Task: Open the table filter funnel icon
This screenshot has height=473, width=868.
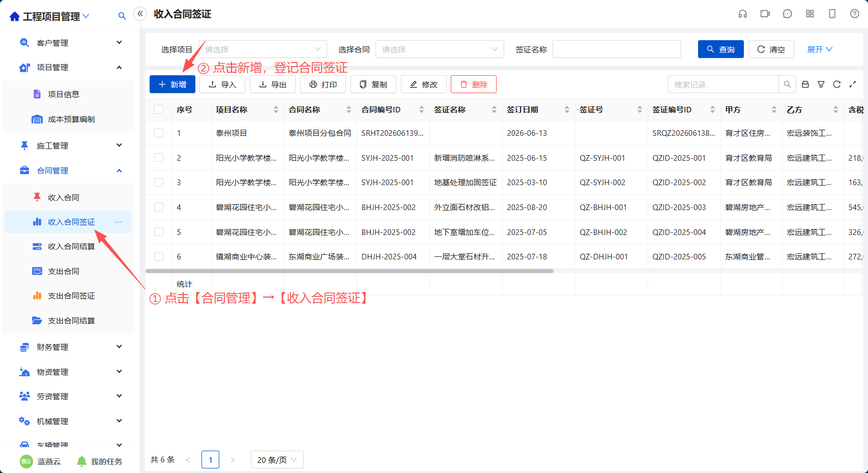Action: click(821, 84)
